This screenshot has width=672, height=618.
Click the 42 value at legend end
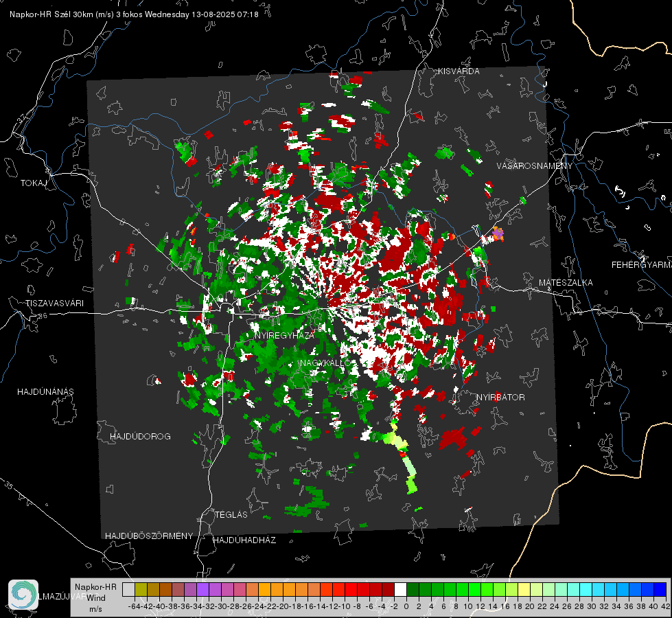pos(665,606)
